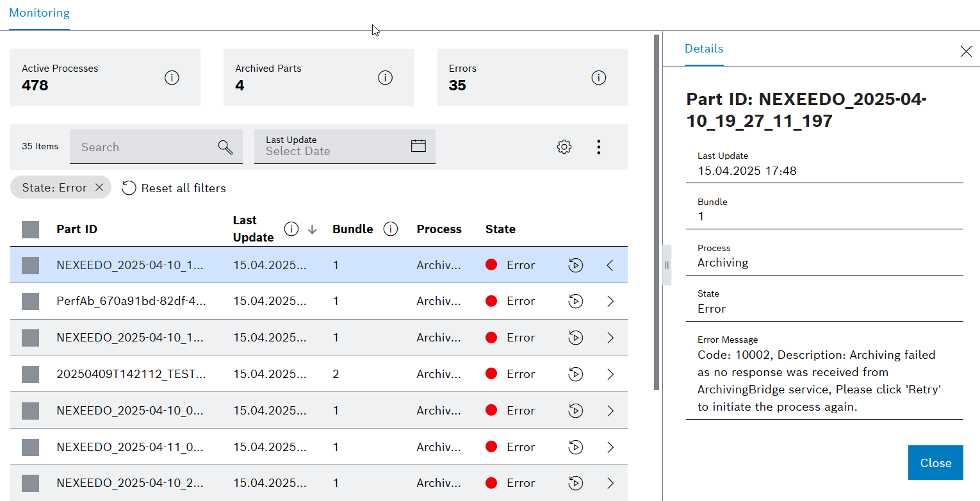Image resolution: width=980 pixels, height=501 pixels.
Task: Open the Last Update Select Date field
Action: [x=345, y=147]
